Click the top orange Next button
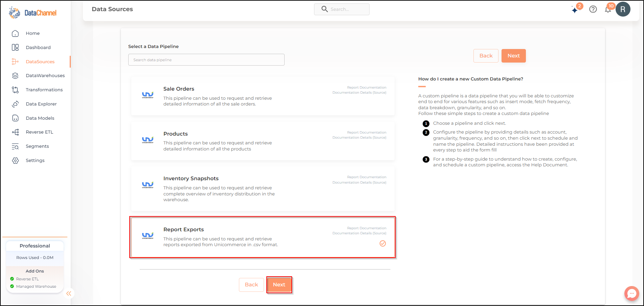 click(x=513, y=56)
